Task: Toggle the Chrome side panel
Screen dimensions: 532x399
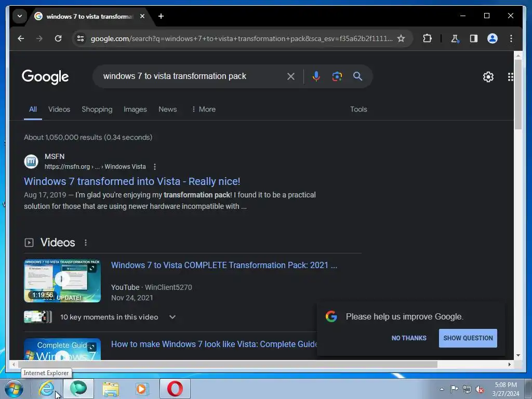Action: [474, 38]
